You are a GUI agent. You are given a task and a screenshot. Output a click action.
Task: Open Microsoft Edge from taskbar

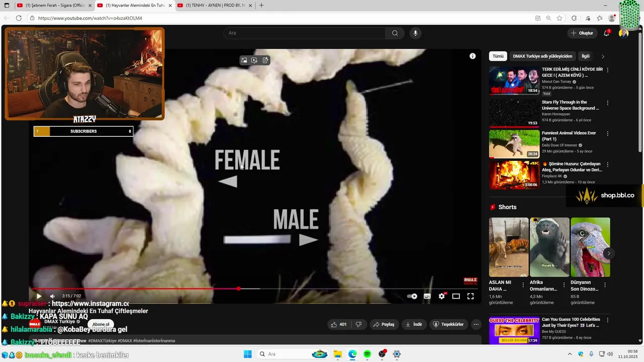(353, 354)
